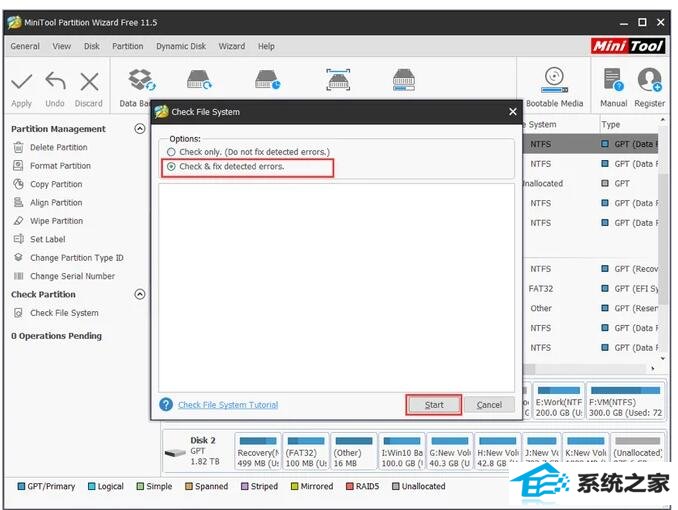The image size is (678, 510).
Task: Open the Wizard menu
Action: click(231, 46)
